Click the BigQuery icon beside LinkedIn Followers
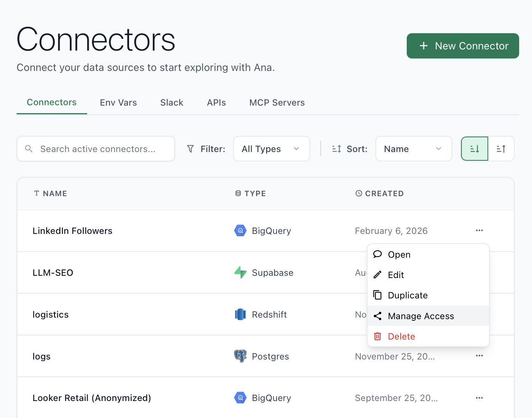This screenshot has width=532, height=418. [x=240, y=231]
